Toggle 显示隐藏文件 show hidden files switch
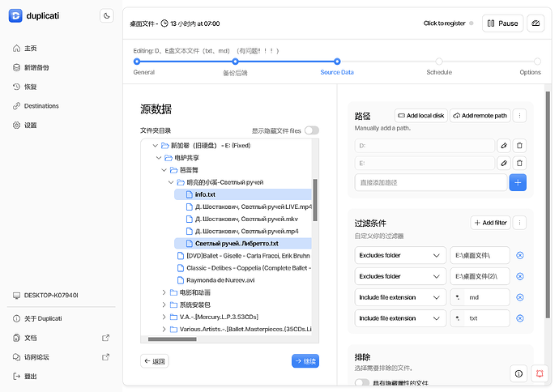The height and width of the screenshot is (392, 559). 312,130
